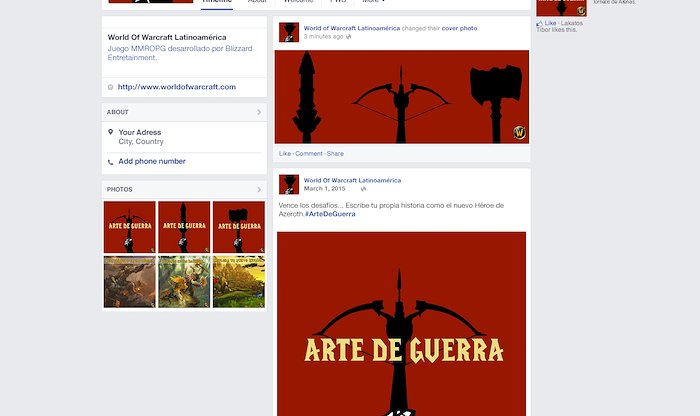The height and width of the screenshot is (416, 700).
Task: Click 'City, Country' text in About
Action: click(x=141, y=141)
